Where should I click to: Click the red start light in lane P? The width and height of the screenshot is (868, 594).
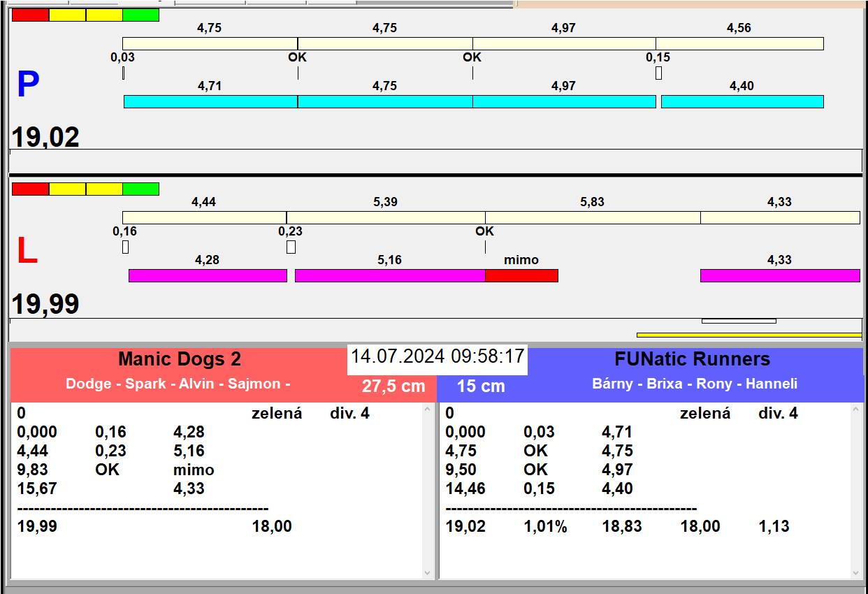click(x=31, y=15)
